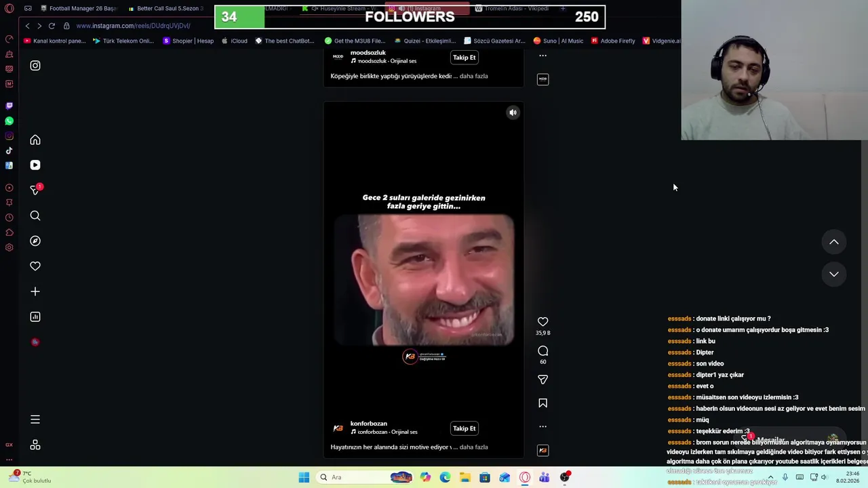Open Sözcü Gazetesi bookmark
868x488 pixels.
point(494,41)
